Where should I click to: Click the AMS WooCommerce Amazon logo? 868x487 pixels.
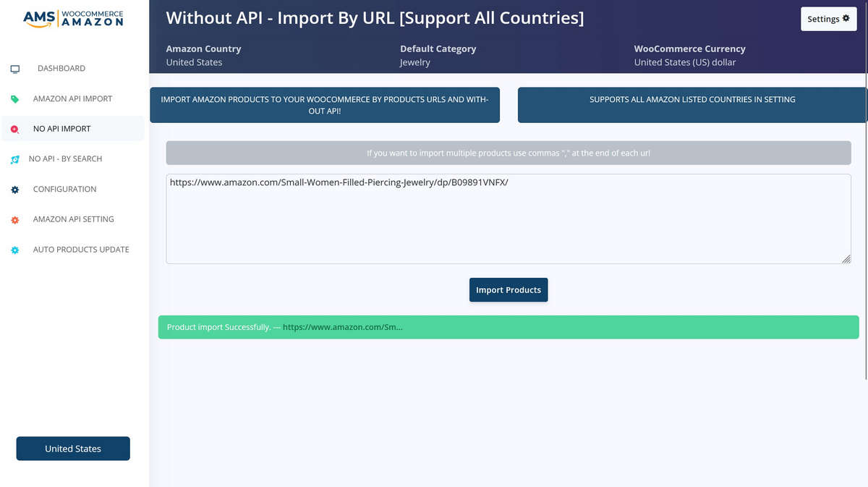click(73, 18)
